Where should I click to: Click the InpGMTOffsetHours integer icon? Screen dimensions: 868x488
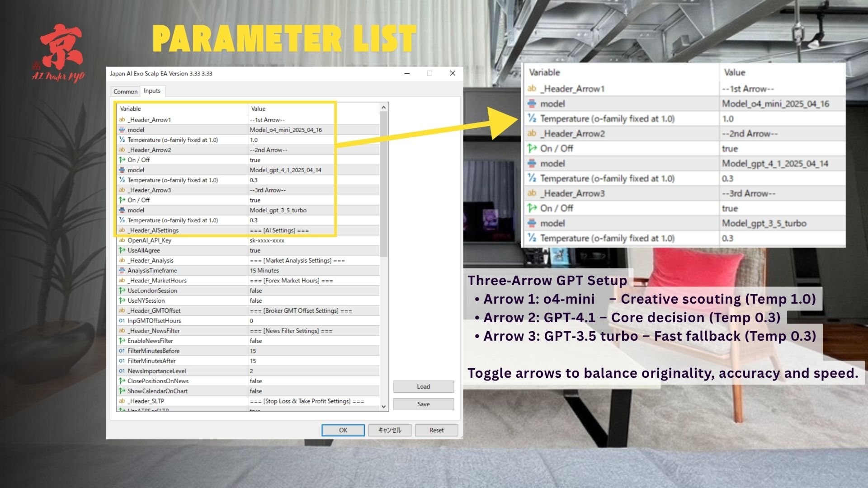click(122, 320)
